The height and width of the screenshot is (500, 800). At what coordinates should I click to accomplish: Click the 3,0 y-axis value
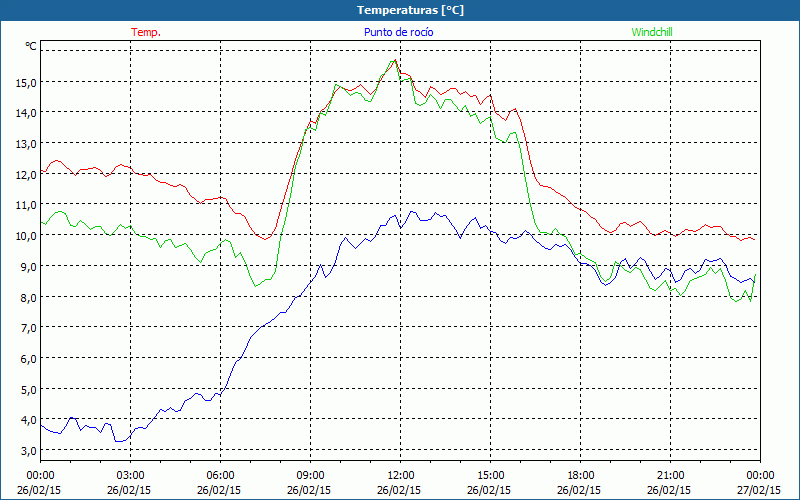29,451
